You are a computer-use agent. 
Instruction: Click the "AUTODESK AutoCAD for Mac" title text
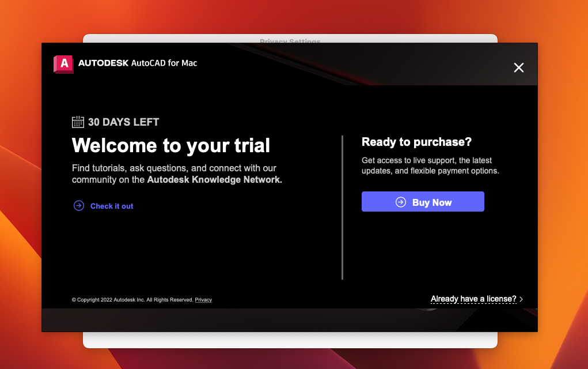click(138, 63)
